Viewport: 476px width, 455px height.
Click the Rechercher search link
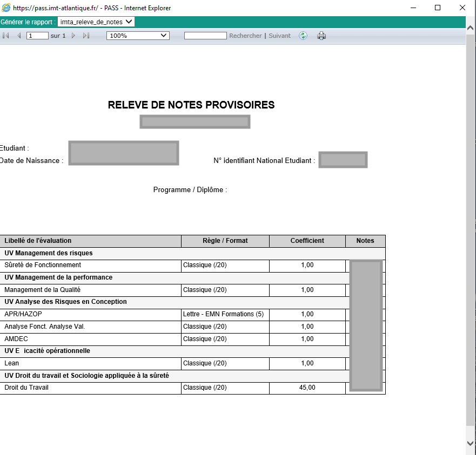[x=245, y=36]
